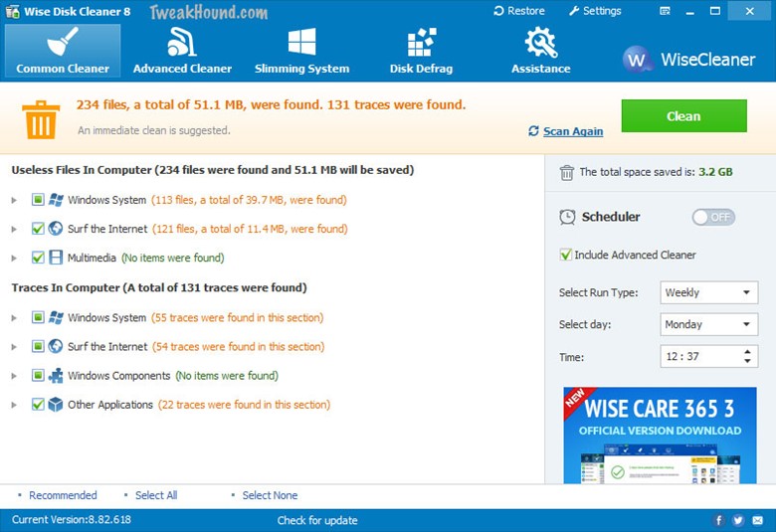
Task: Open the Twitter icon in status bar
Action: [x=738, y=521]
